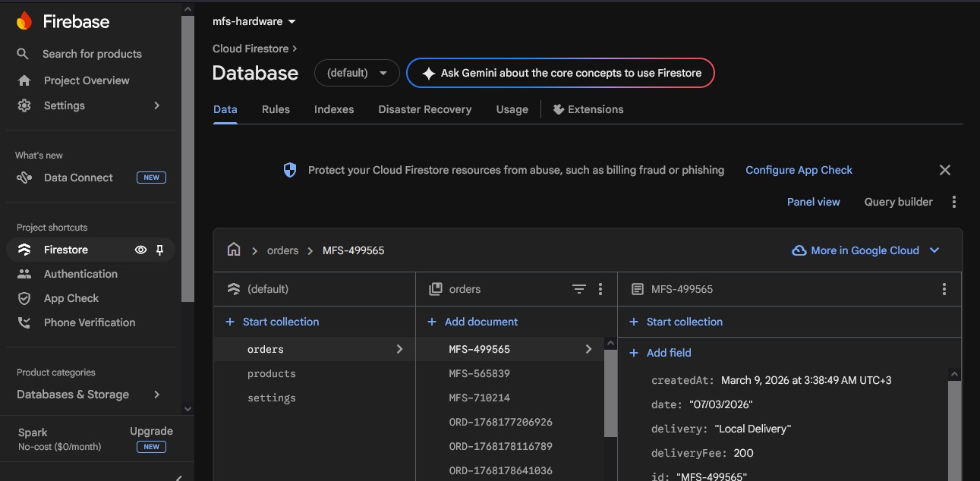Open the orders collection three-dot menu

600,289
